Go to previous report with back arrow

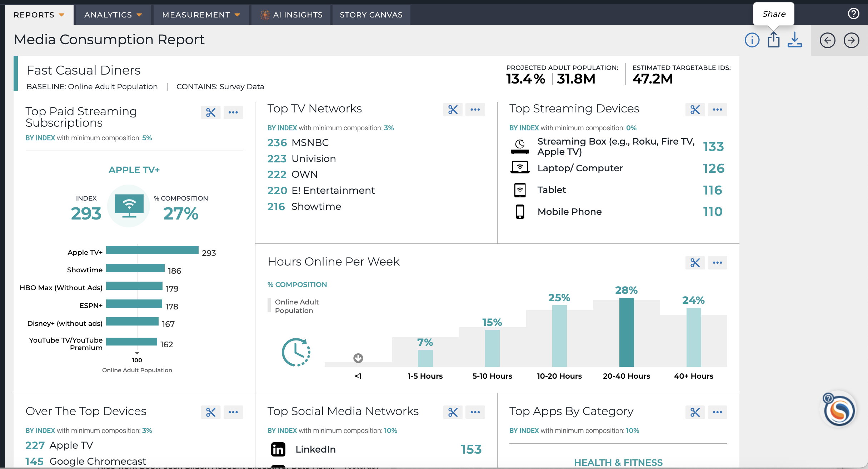[827, 40]
